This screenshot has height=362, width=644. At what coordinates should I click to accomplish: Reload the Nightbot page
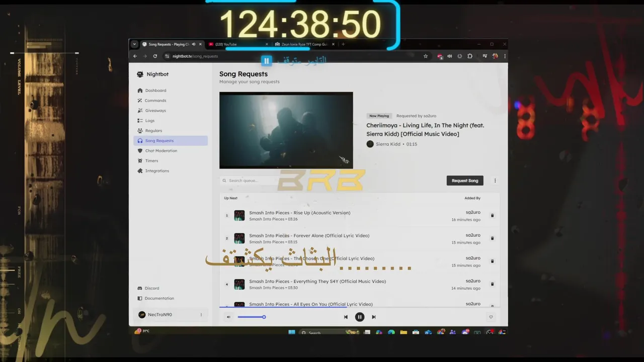point(155,56)
